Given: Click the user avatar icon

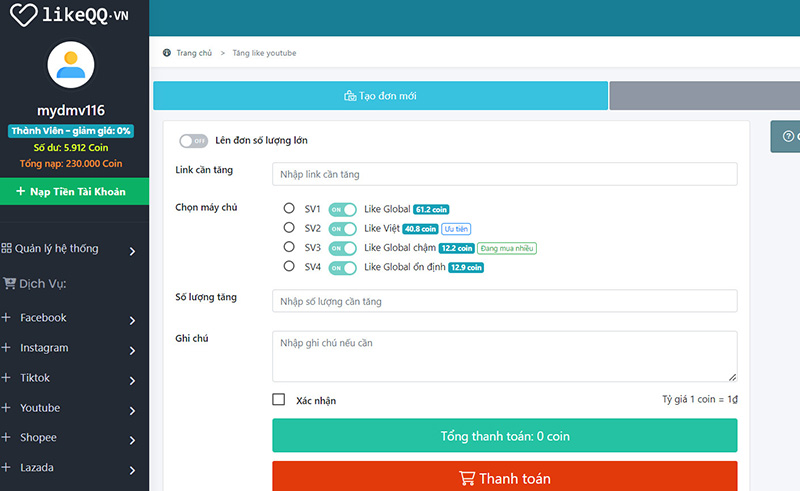Looking at the screenshot, I should coord(71,66).
